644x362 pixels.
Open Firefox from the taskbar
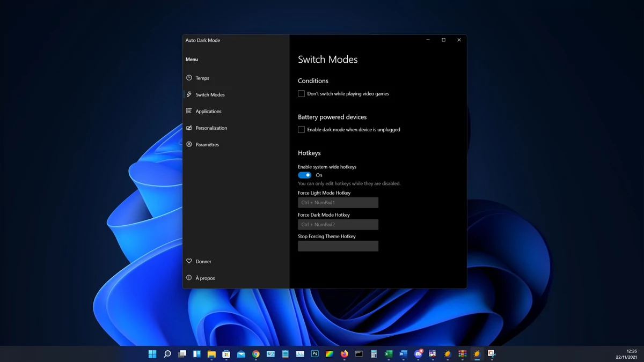pos(345,354)
